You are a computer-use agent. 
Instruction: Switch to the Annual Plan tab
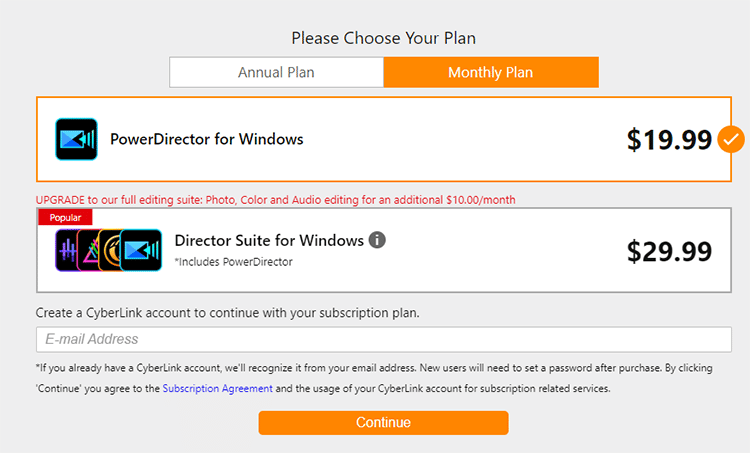pyautogui.click(x=276, y=72)
